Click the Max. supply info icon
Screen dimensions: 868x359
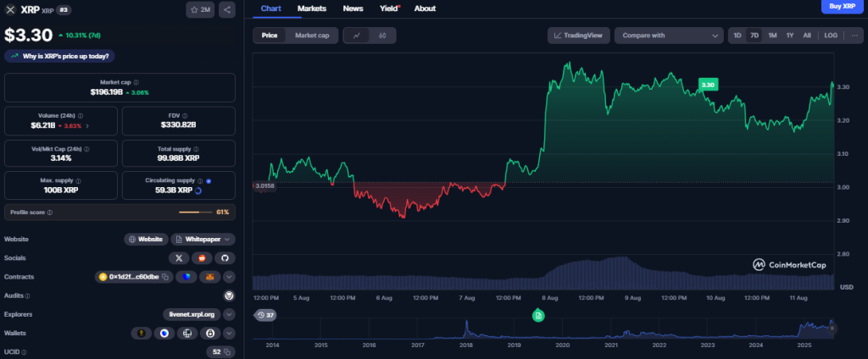78,181
